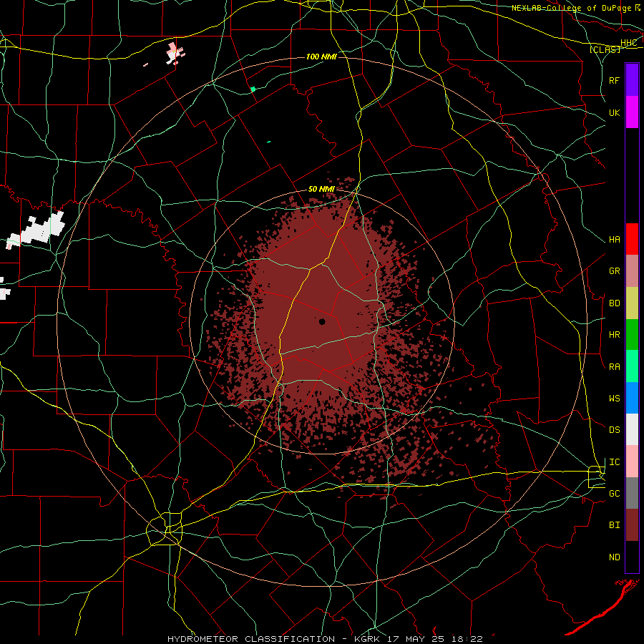
Task: Click the pink ice crystal echo cluster
Action: click(175, 54)
